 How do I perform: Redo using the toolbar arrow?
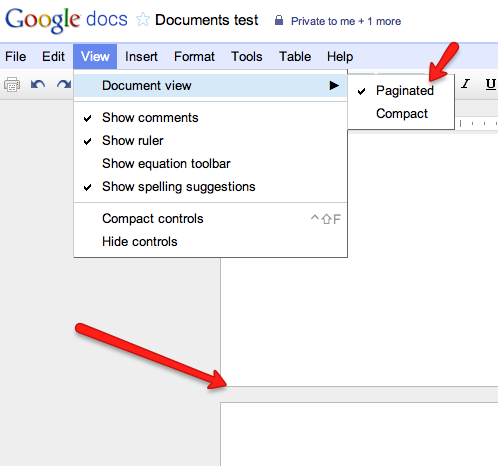click(64, 84)
